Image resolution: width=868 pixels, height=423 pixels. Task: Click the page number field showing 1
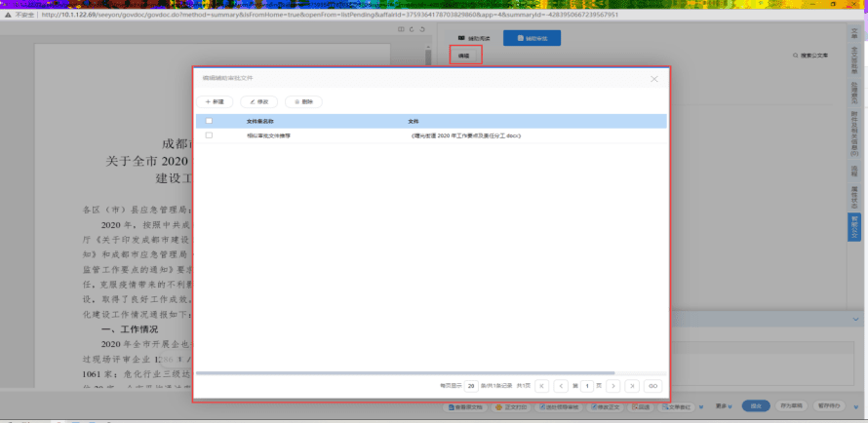click(587, 386)
